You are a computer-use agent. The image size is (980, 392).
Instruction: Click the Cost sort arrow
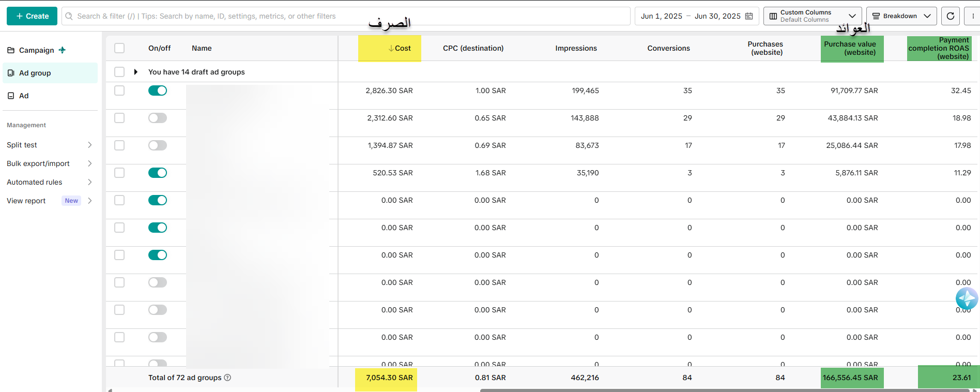tap(391, 48)
